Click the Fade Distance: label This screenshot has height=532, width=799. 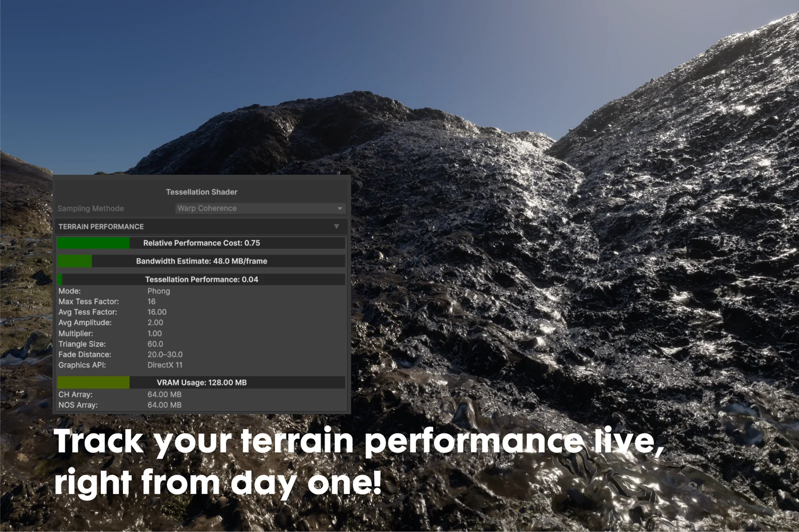[x=84, y=354]
